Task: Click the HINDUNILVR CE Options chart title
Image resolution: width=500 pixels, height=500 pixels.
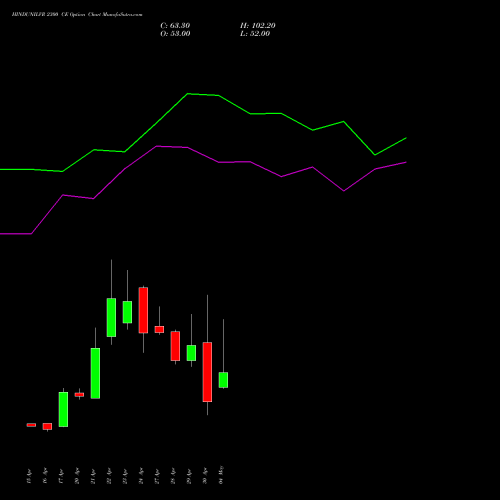Action: pyautogui.click(x=77, y=14)
